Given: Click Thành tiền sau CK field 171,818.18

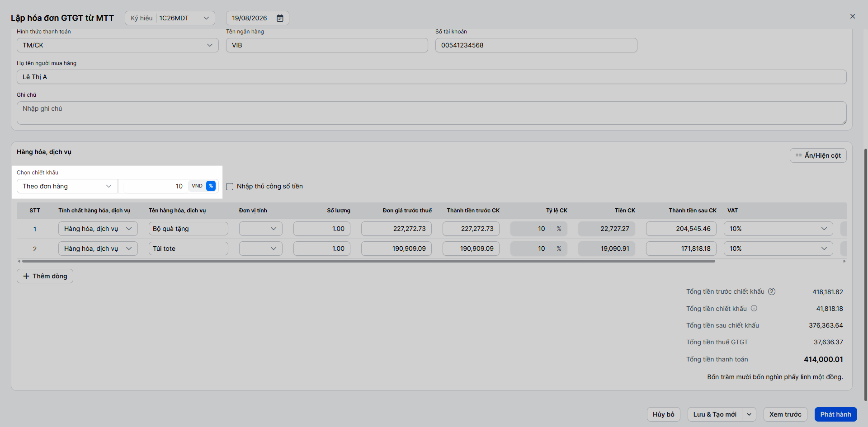Looking at the screenshot, I should 681,249.
